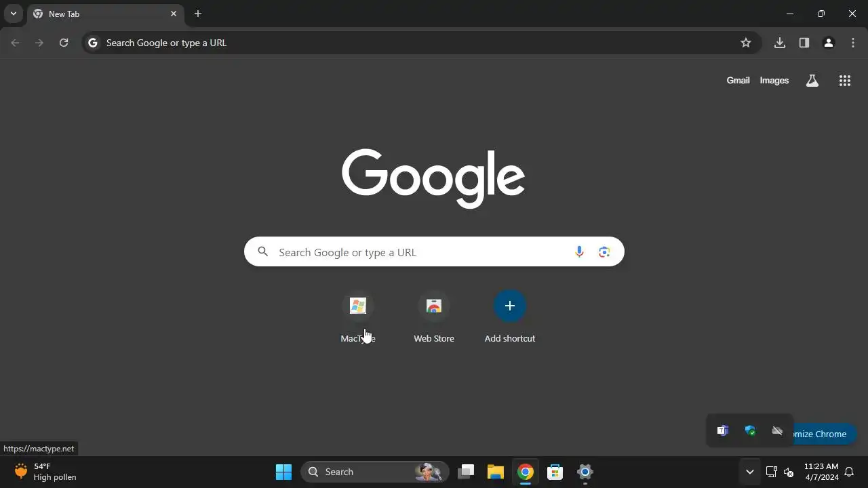Click Chrome icon on taskbar
Viewport: 868px width, 488px height.
[526, 472]
